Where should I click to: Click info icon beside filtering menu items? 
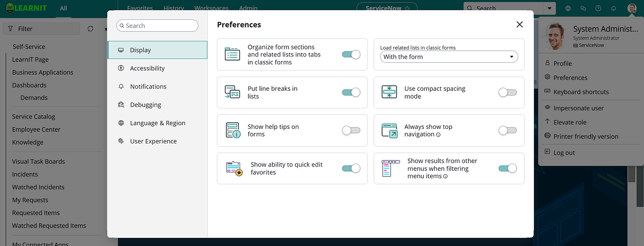tap(446, 176)
